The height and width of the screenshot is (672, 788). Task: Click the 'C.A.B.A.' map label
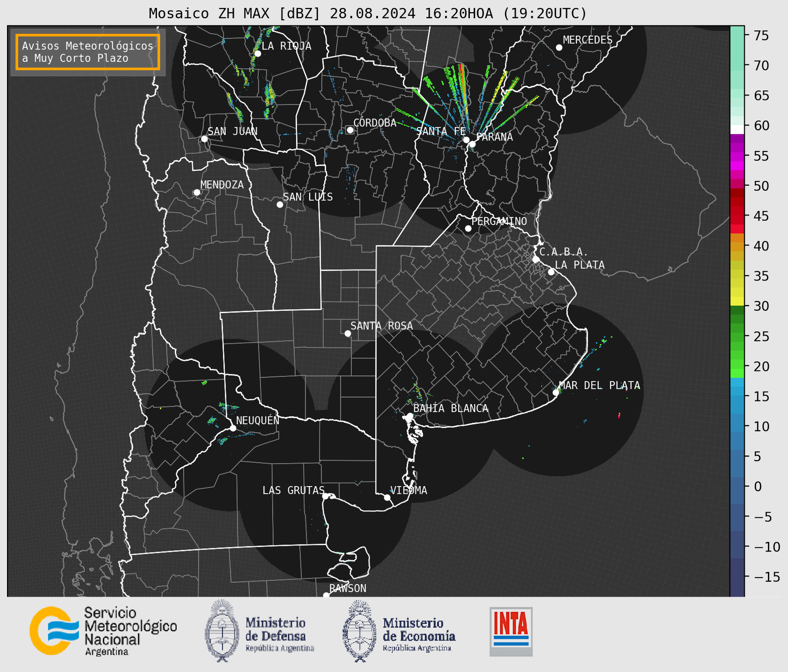click(564, 252)
